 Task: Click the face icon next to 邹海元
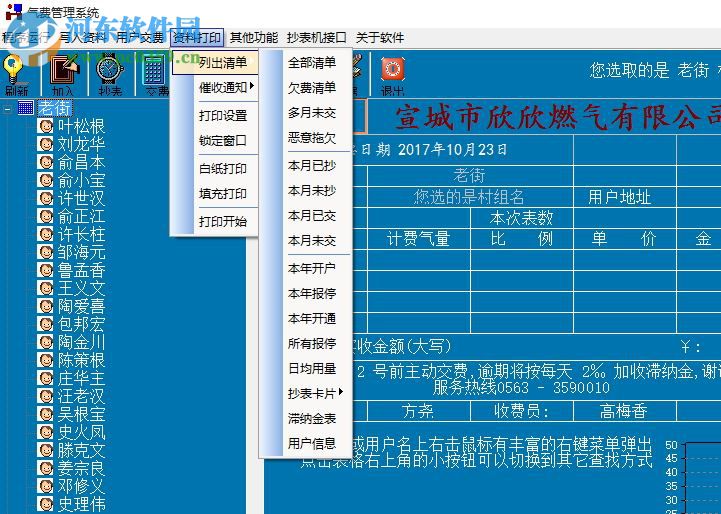point(45,252)
